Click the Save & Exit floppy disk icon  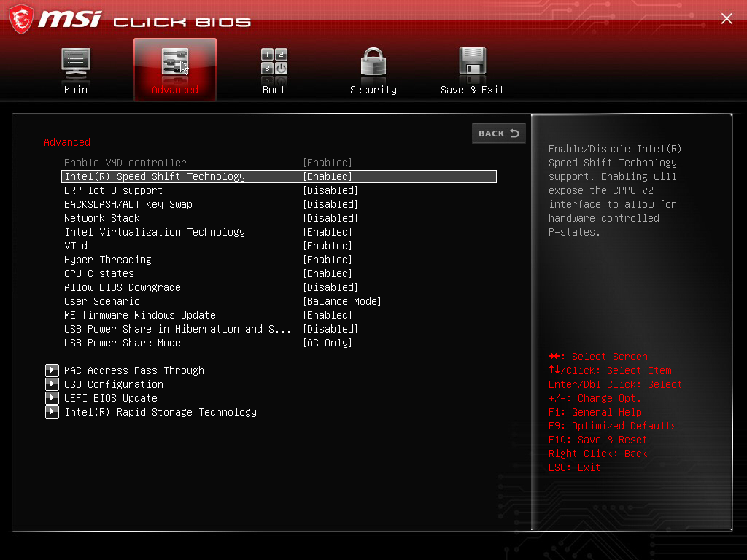pos(472,61)
